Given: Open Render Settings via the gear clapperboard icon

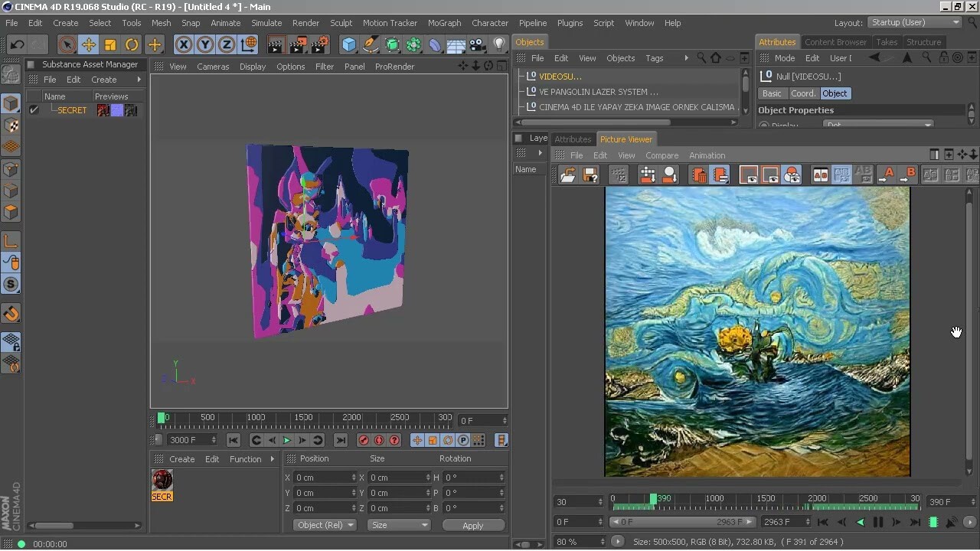Looking at the screenshot, I should click(x=316, y=45).
